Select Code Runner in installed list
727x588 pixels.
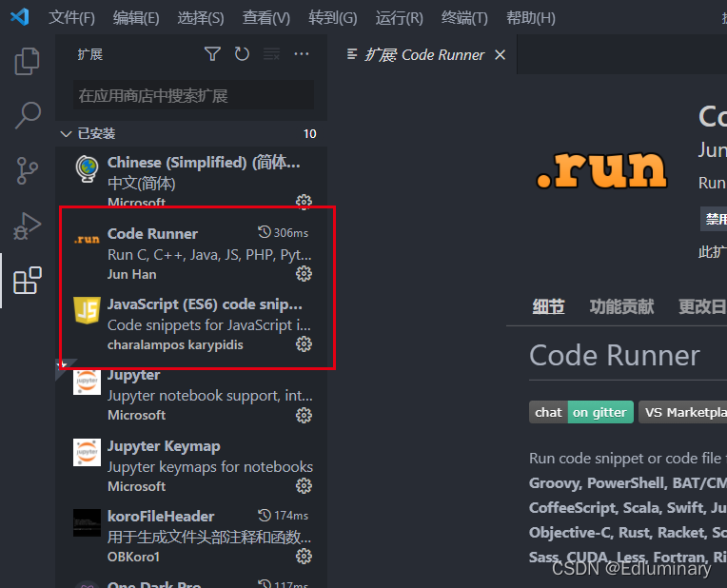pyautogui.click(x=191, y=254)
